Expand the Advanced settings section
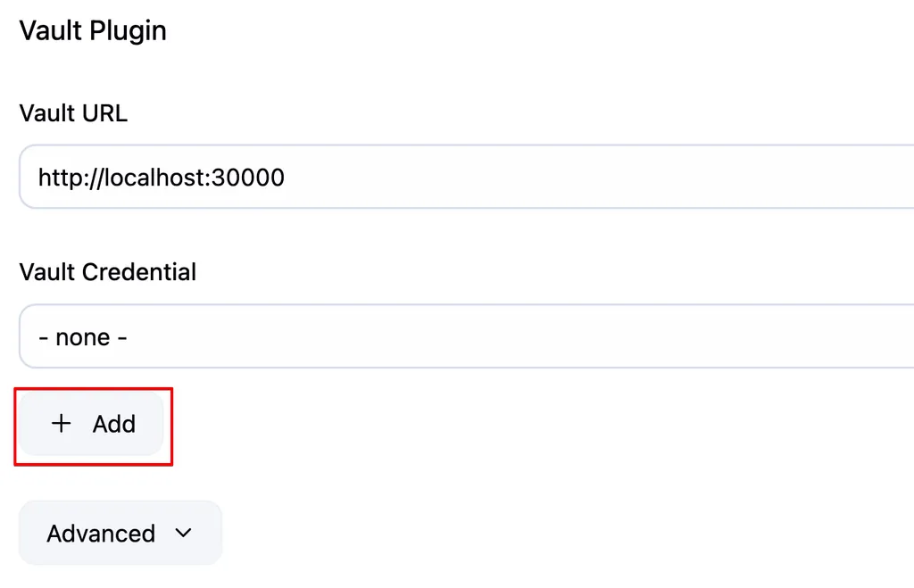 pos(120,533)
